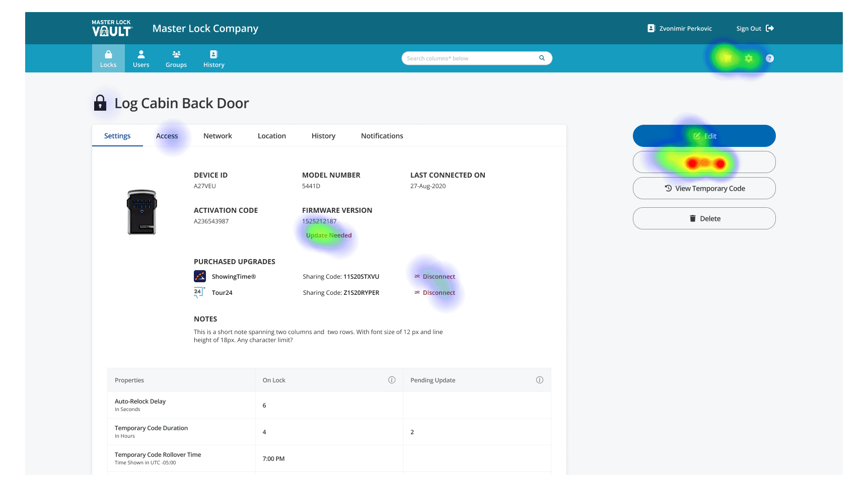Click the blue Edit button
This screenshot has width=868, height=487.
(x=704, y=136)
